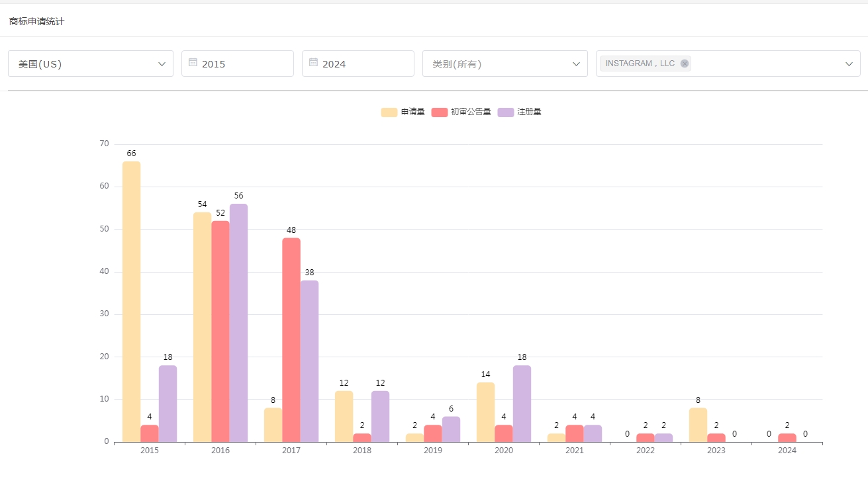The height and width of the screenshot is (479, 868).
Task: Click the calendar icon in the 2024 field
Action: 313,63
